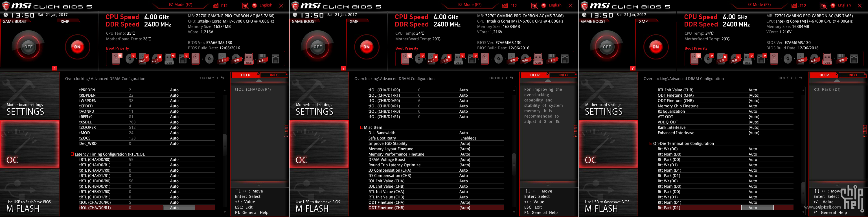868x217 pixels.
Task: Click the settings list scrollbar thumb in left screen
Action: pos(225,145)
